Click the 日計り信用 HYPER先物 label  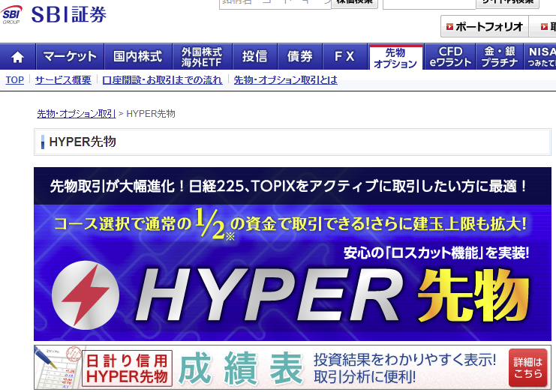[127, 368]
